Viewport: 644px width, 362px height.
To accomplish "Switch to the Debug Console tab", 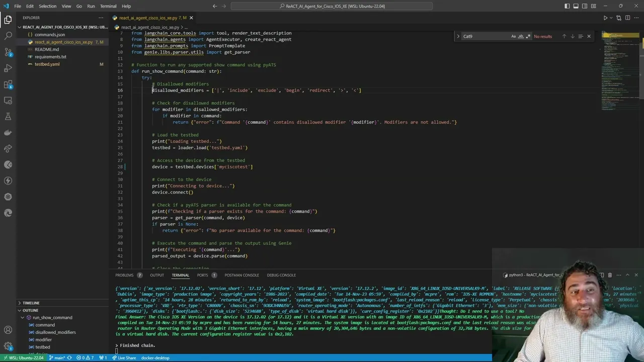I will [x=281, y=275].
